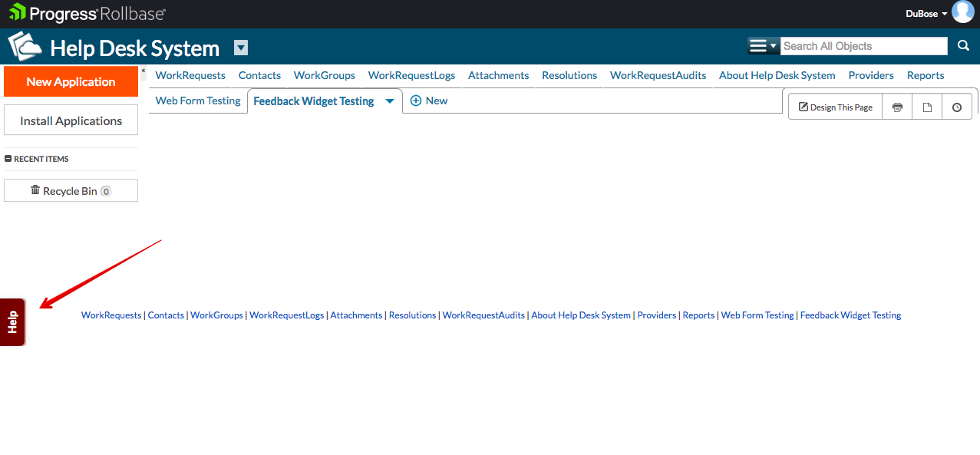This screenshot has width=980, height=455.
Task: Add a tab with the New button
Action: tap(429, 101)
